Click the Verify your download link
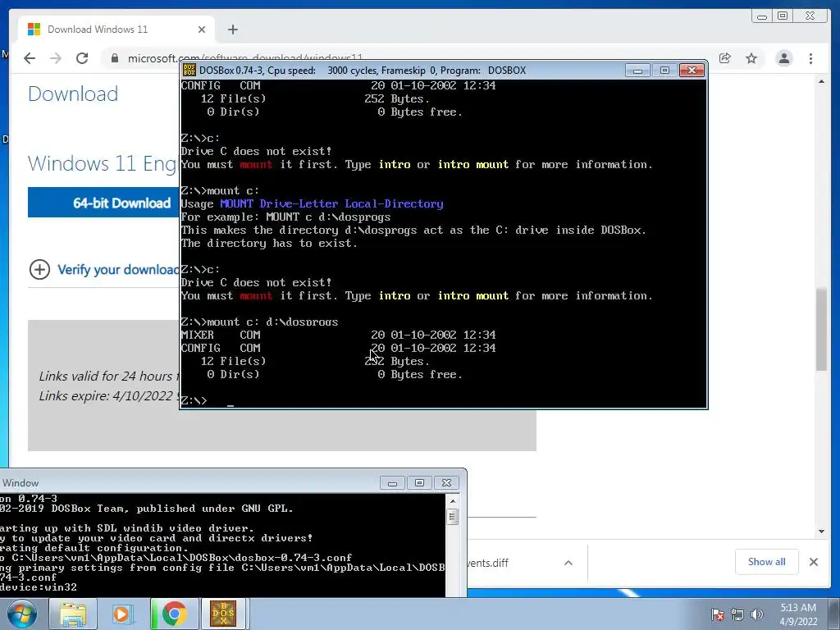The height and width of the screenshot is (630, 840). [x=118, y=269]
